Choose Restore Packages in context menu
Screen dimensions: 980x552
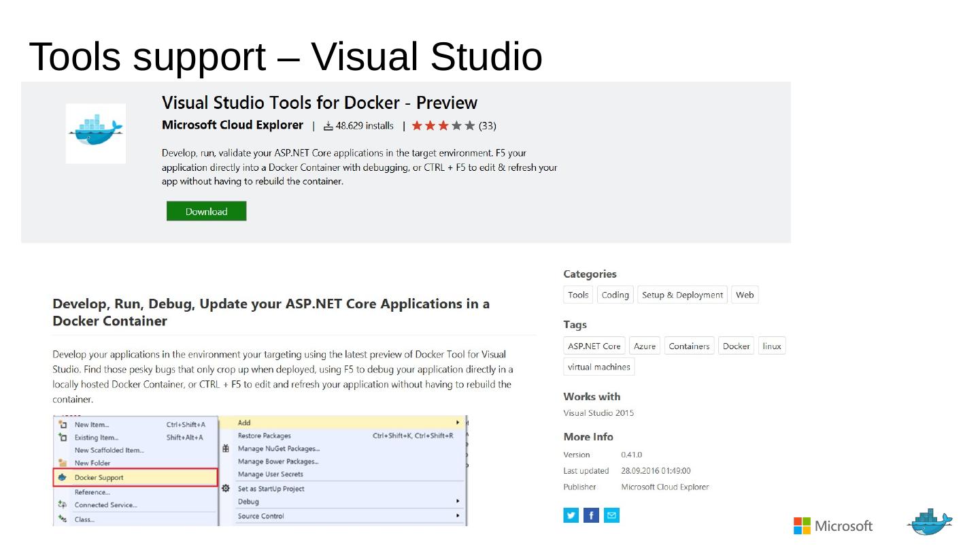tap(264, 436)
